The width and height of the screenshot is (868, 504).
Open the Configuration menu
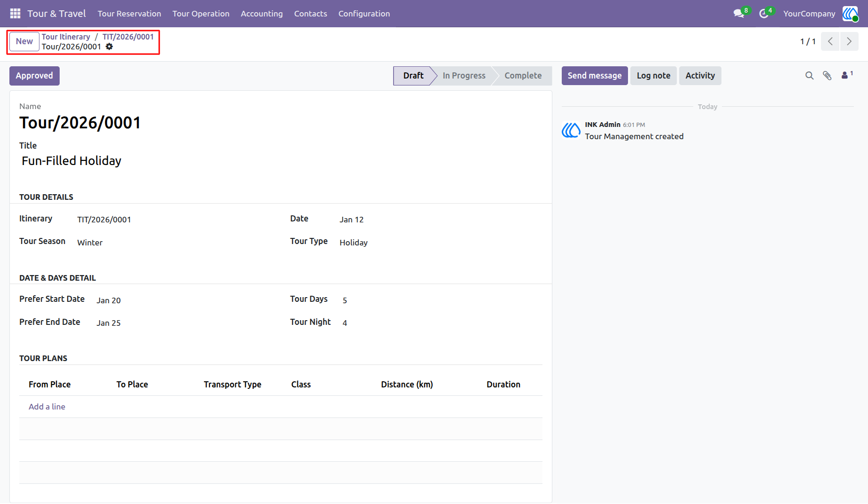click(364, 14)
